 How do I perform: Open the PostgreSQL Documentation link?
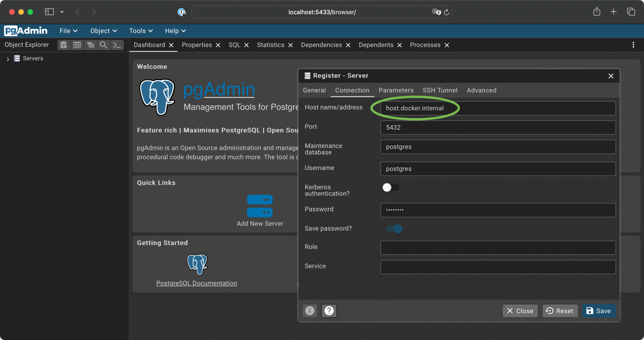(197, 283)
